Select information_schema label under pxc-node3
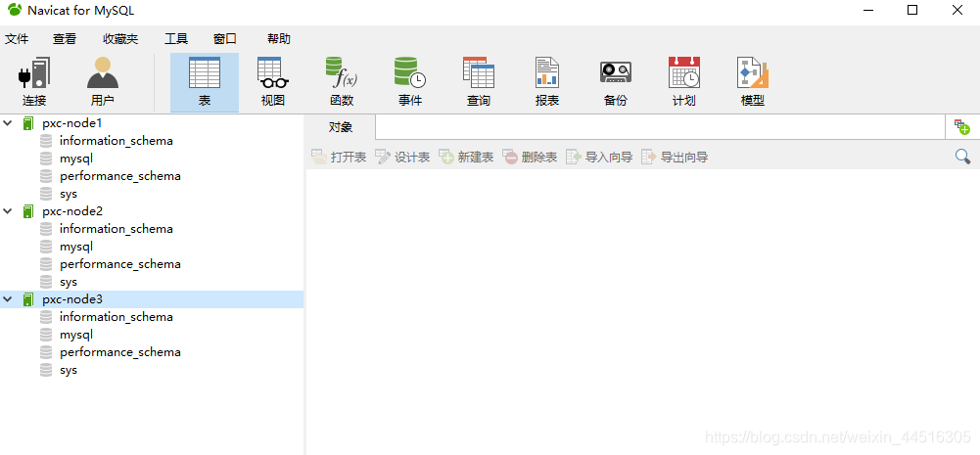 pyautogui.click(x=117, y=317)
